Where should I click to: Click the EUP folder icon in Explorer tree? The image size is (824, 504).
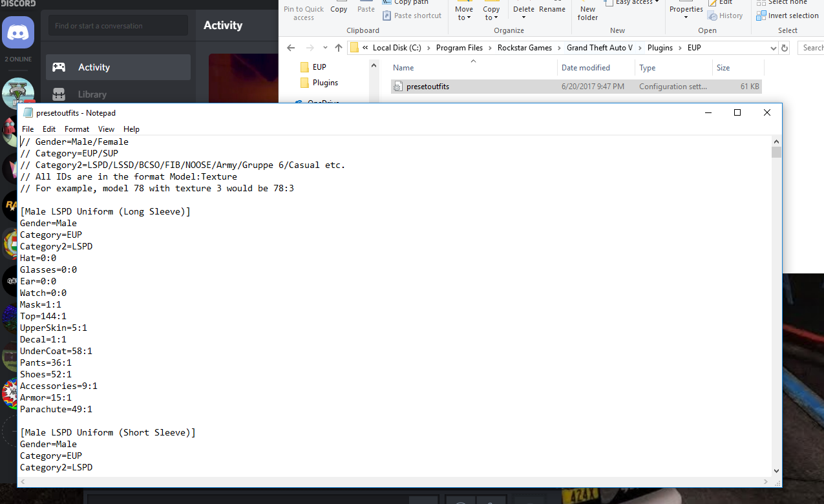(305, 67)
